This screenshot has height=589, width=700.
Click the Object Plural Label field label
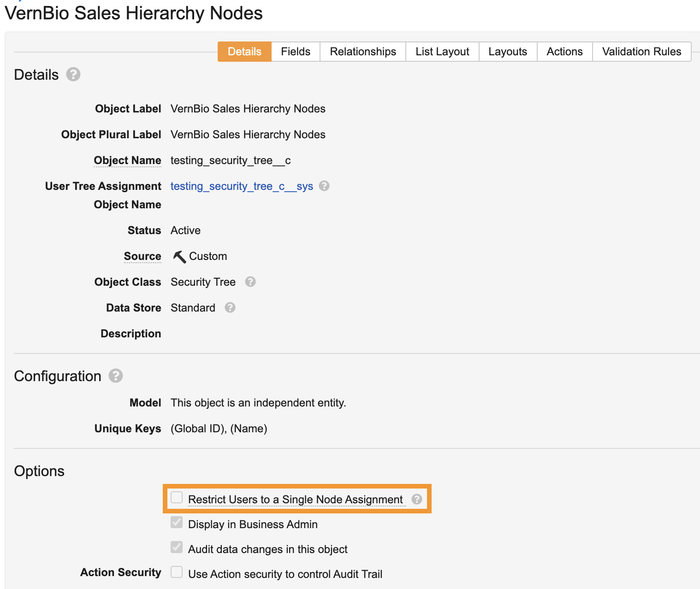point(111,135)
